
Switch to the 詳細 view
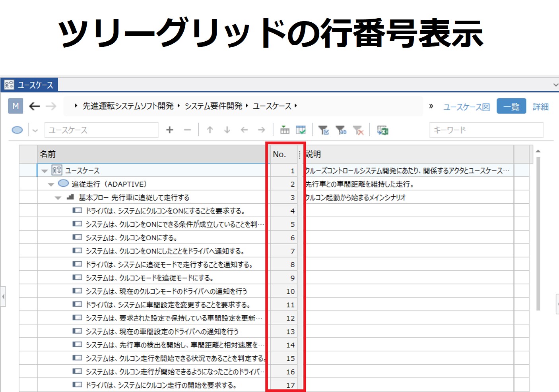(541, 107)
